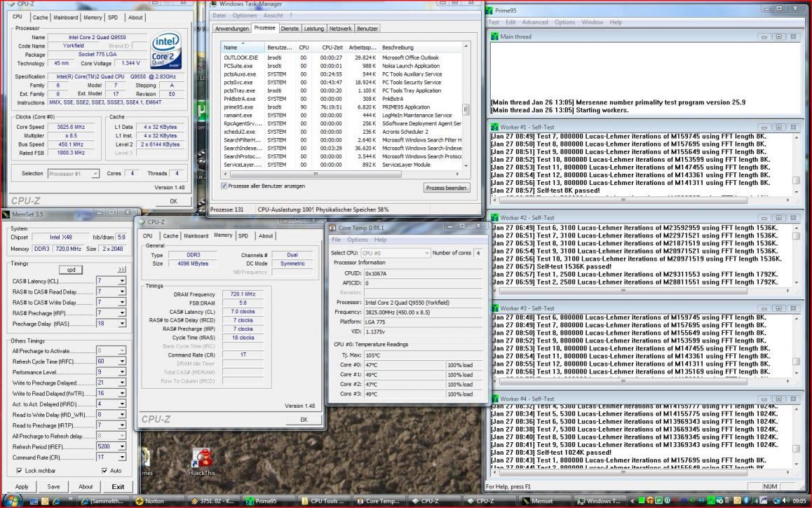Bring up Memset from the taskbar

[546, 501]
